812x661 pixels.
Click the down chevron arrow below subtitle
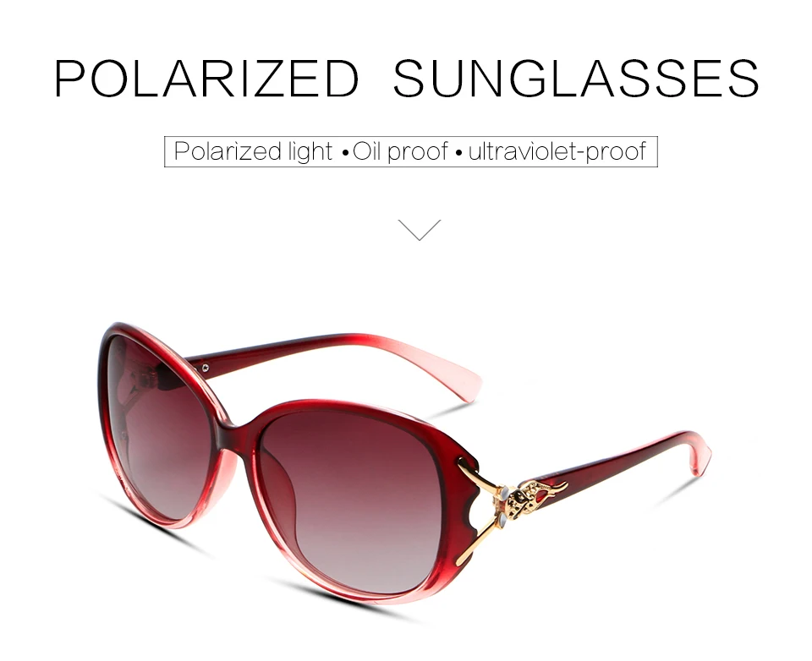point(420,230)
